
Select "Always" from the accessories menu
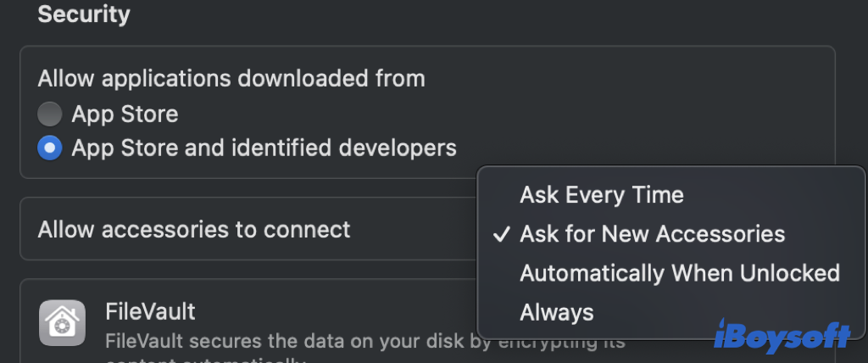tap(557, 312)
